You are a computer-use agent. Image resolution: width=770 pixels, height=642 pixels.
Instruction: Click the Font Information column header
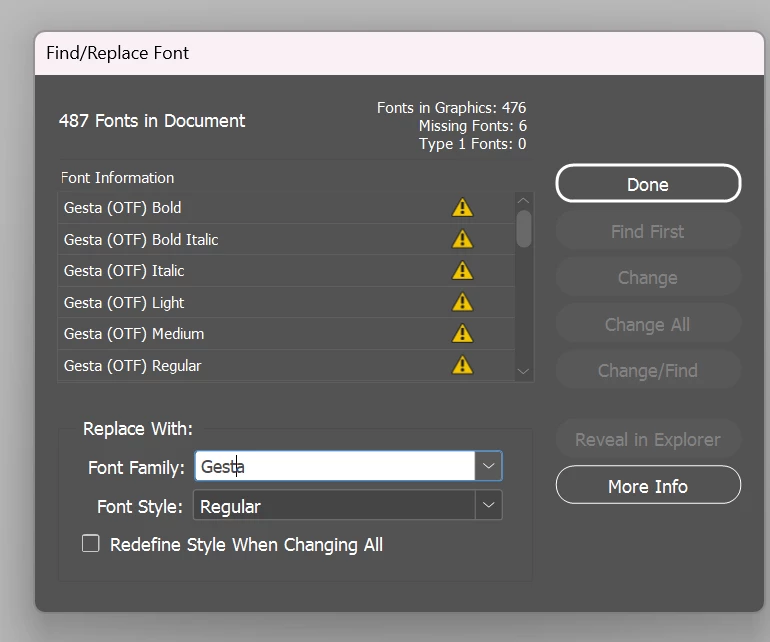[117, 177]
